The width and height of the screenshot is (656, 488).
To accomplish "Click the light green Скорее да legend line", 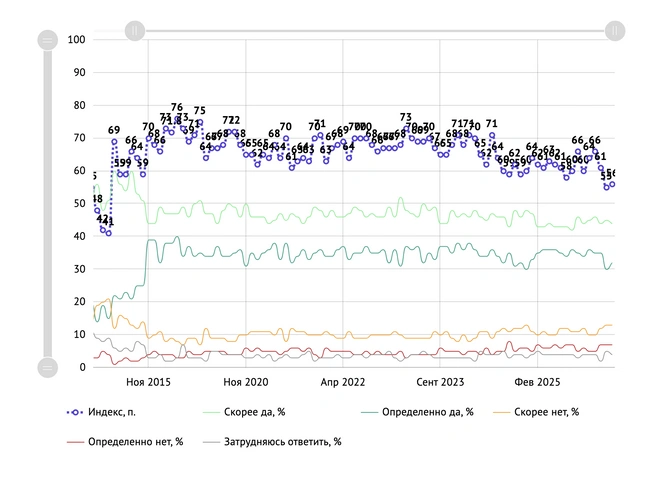I will click(x=211, y=412).
